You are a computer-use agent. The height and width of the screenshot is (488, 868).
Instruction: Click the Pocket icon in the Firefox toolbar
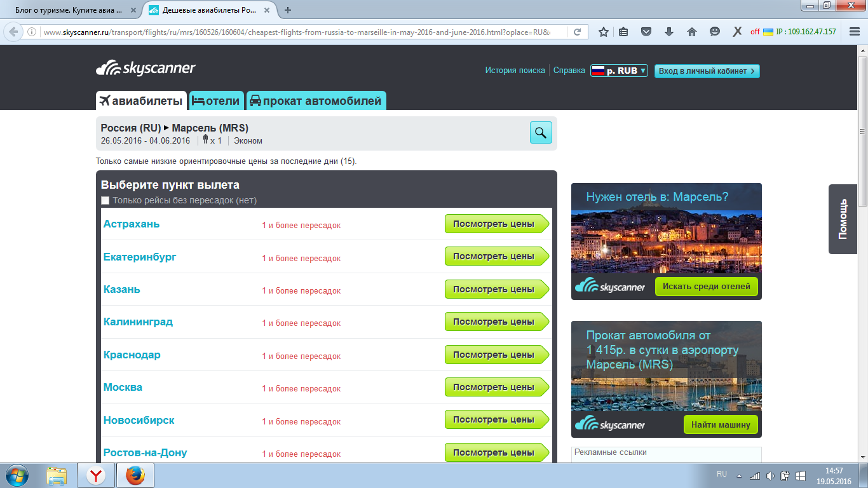[646, 32]
